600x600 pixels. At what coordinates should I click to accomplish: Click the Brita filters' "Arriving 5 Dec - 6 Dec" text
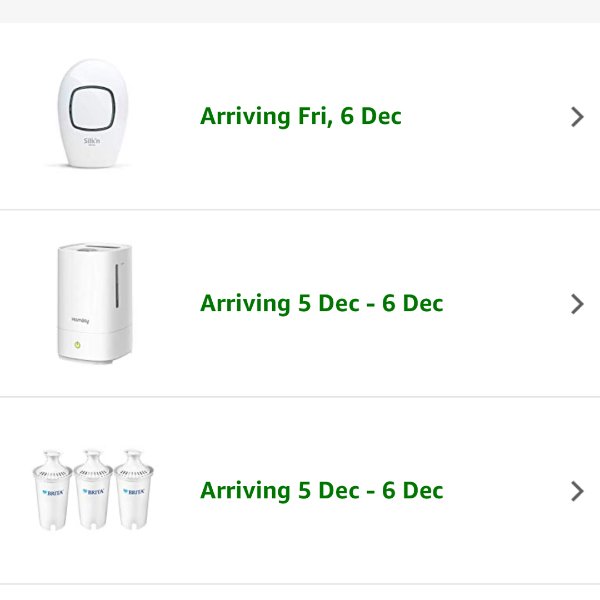(x=321, y=490)
